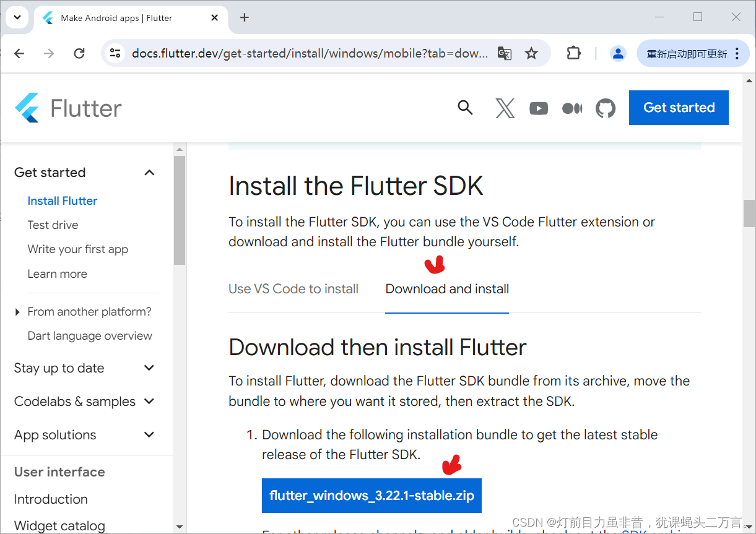
Task: Visit Flutter's GitHub repository
Action: click(606, 108)
